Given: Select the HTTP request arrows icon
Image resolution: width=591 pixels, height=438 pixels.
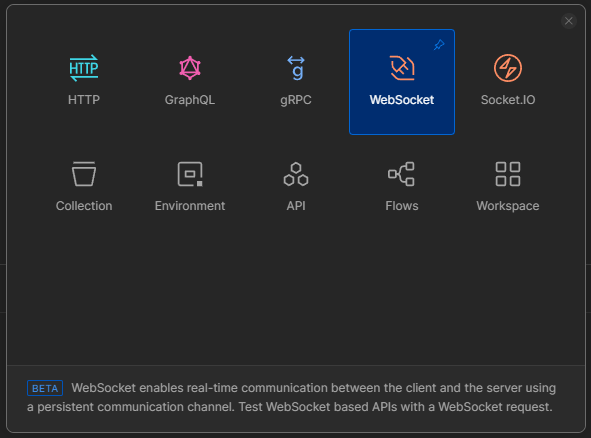Looking at the screenshot, I should point(84,68).
